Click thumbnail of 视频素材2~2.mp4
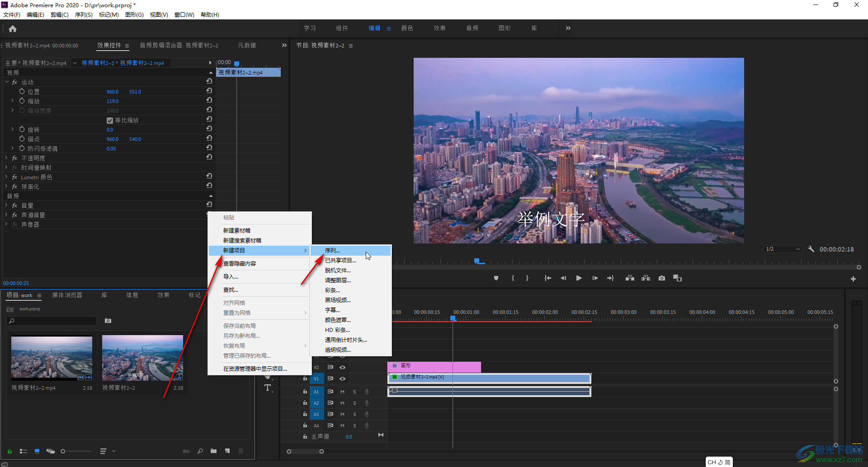 tap(52, 358)
